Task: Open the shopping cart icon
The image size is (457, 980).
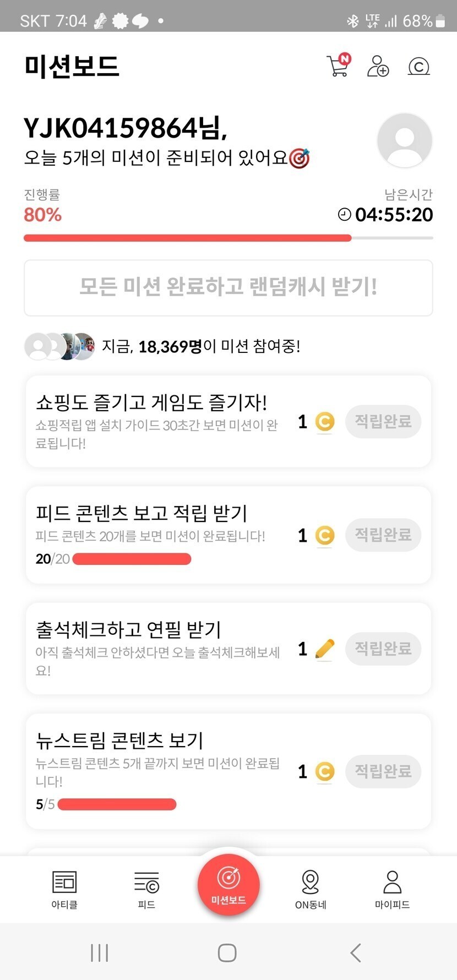Action: [x=338, y=66]
